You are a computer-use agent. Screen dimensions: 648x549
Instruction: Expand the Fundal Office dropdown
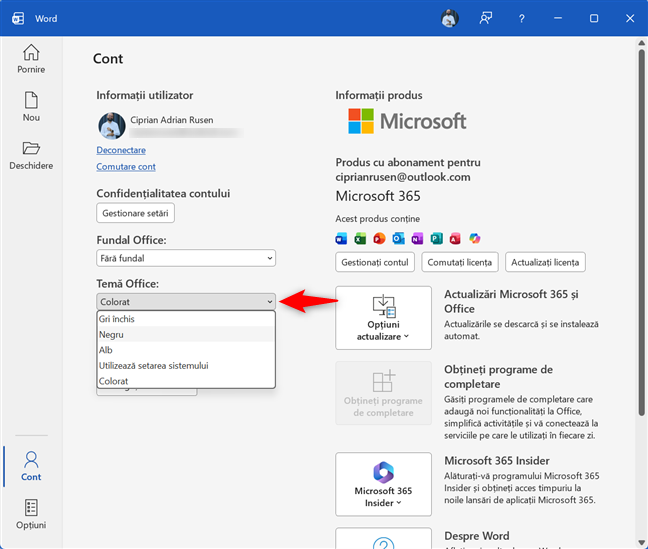coord(186,258)
